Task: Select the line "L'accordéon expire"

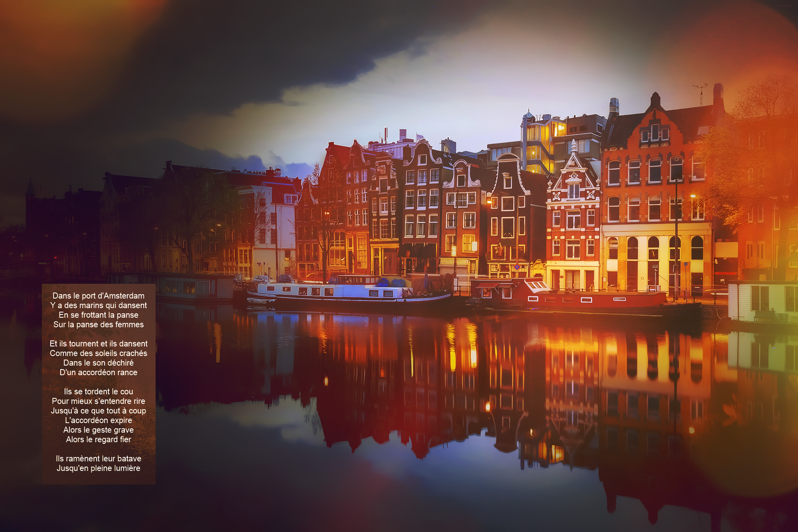Action: click(99, 420)
